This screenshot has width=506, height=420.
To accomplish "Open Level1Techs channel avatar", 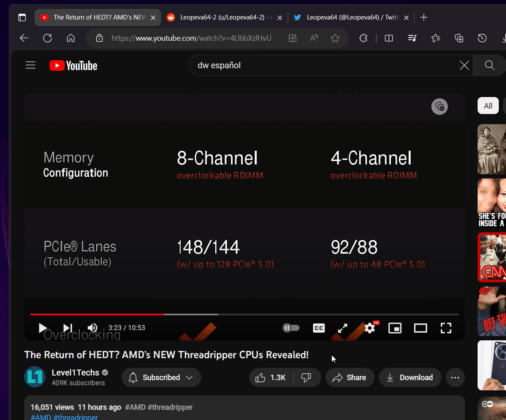I will coord(35,377).
